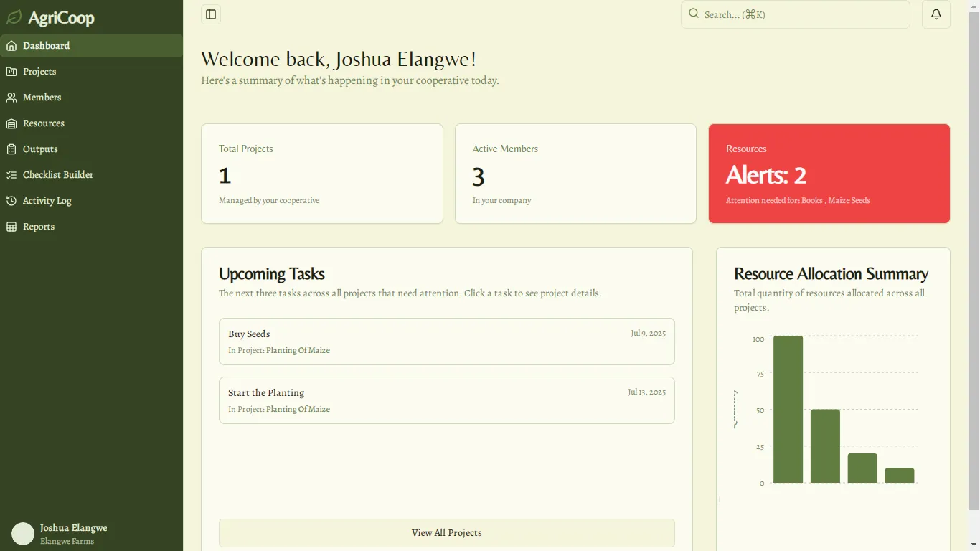Open Checklist Builder via its list icon

coord(11,175)
